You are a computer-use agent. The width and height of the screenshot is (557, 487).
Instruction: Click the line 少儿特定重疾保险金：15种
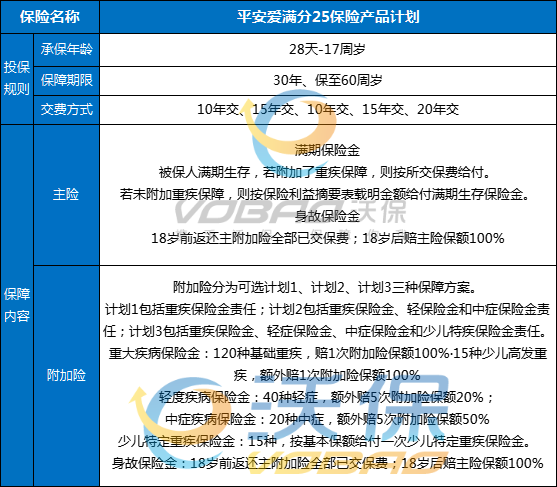point(324,442)
